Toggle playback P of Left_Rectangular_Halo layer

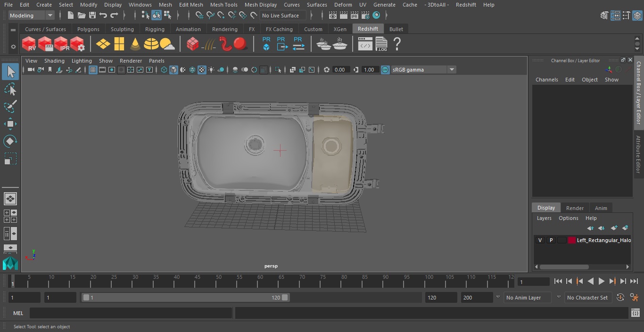pyautogui.click(x=551, y=240)
